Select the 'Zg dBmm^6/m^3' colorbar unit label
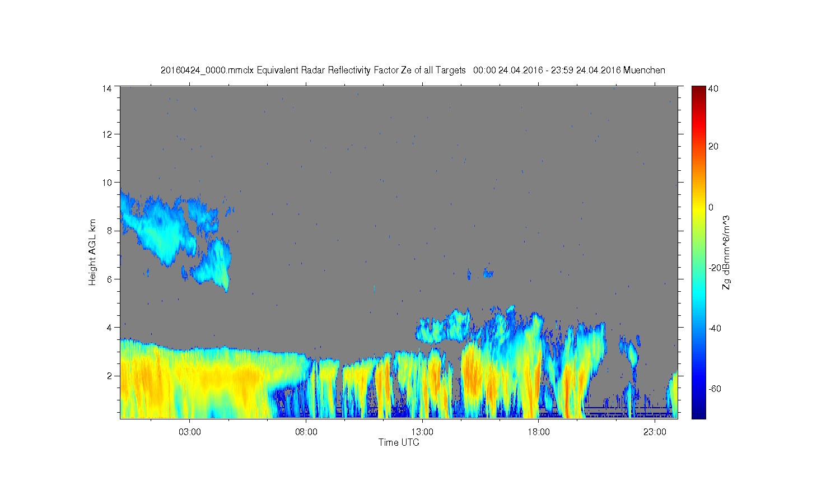Image resolution: width=840 pixels, height=504 pixels. point(726,252)
